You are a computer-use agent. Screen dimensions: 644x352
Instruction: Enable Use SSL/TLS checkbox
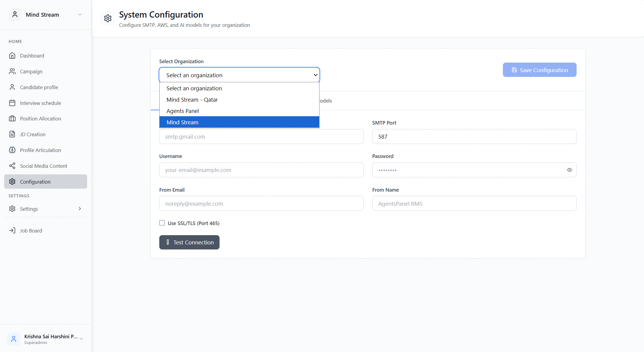(x=162, y=223)
